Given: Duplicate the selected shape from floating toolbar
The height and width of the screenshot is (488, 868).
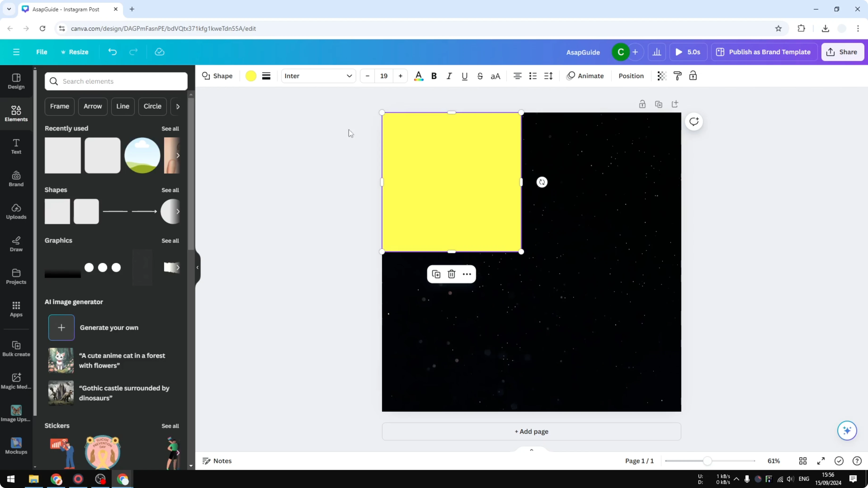Looking at the screenshot, I should [x=436, y=274].
